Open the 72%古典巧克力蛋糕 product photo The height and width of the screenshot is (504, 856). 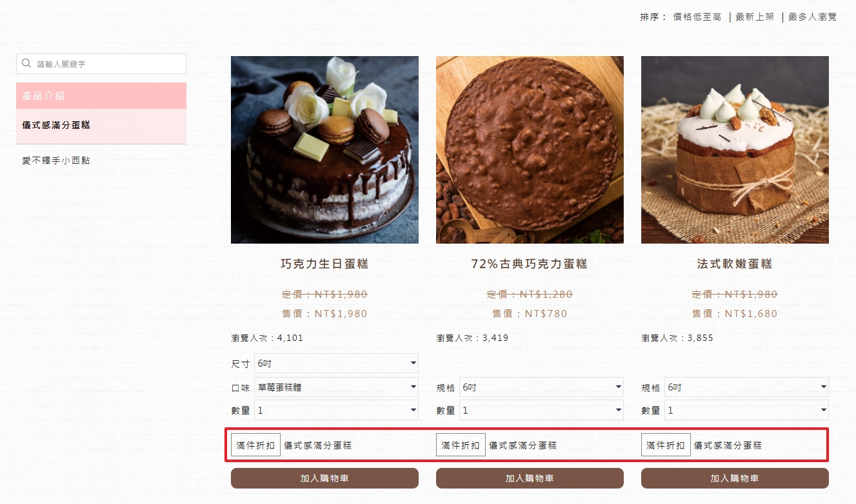tap(530, 150)
